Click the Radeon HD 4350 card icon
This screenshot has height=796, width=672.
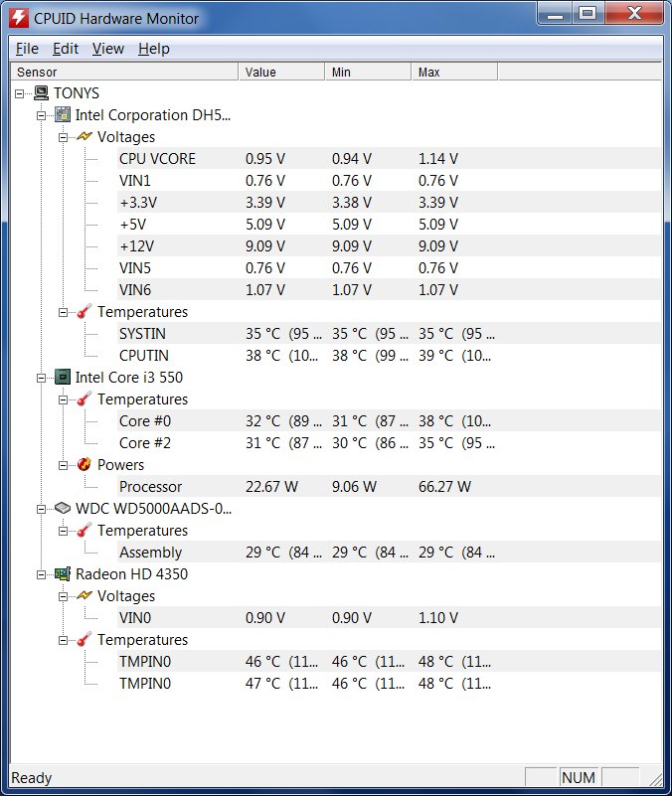[x=63, y=573]
